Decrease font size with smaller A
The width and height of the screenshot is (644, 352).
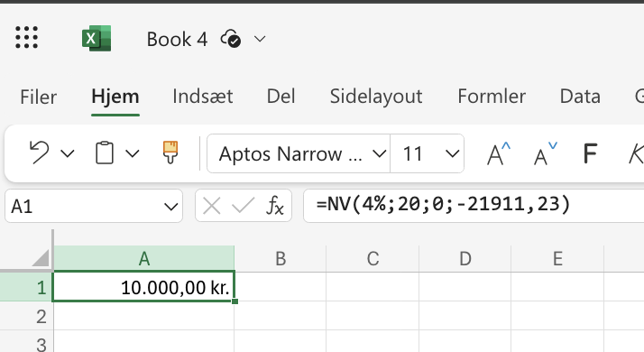546,153
